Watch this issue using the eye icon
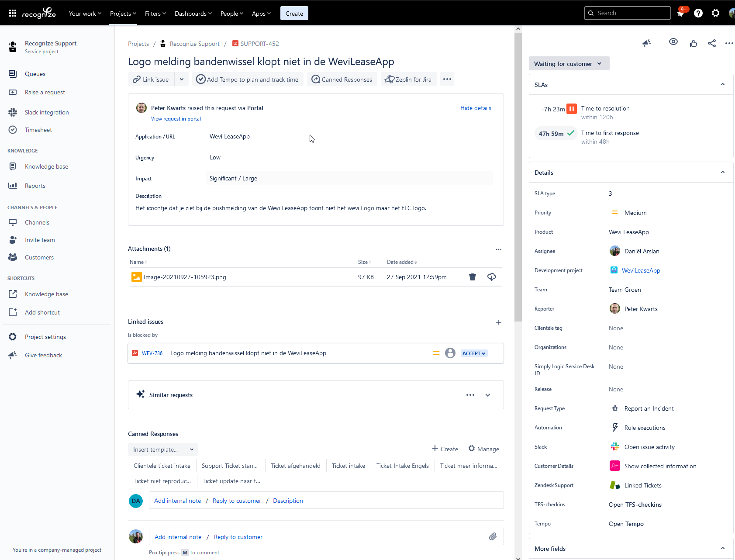The height and width of the screenshot is (560, 735). click(673, 43)
